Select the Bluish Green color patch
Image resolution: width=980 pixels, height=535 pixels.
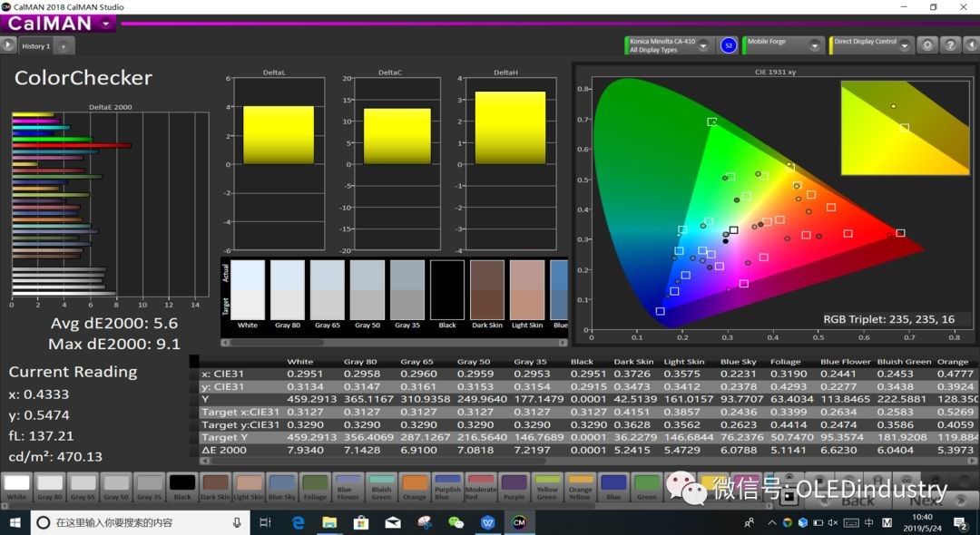point(382,487)
